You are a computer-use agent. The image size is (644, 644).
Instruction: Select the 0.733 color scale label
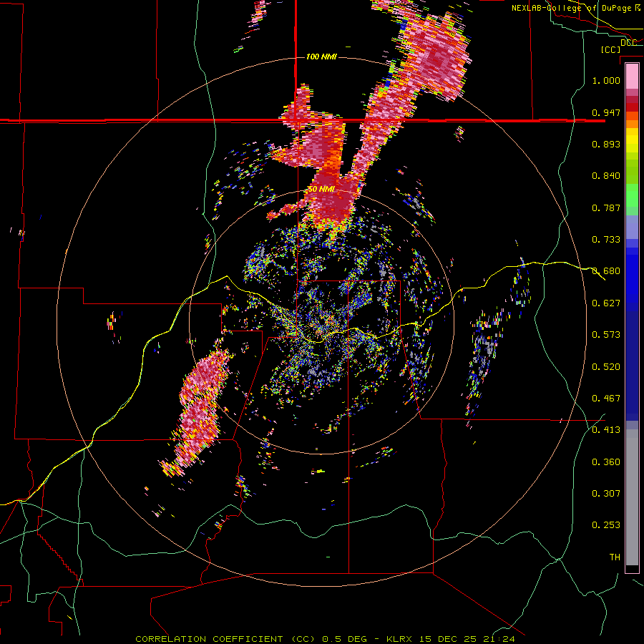pos(606,240)
